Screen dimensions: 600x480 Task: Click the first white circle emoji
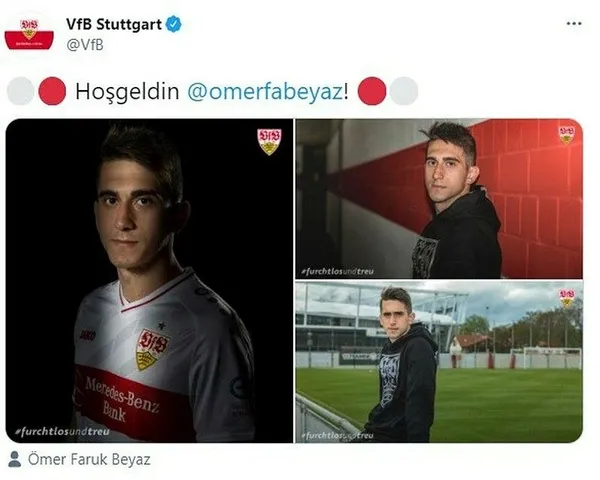pyautogui.click(x=21, y=91)
